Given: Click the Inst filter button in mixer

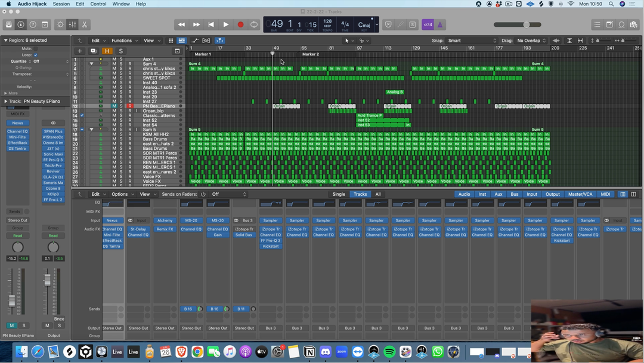Looking at the screenshot, I should pyautogui.click(x=482, y=194).
